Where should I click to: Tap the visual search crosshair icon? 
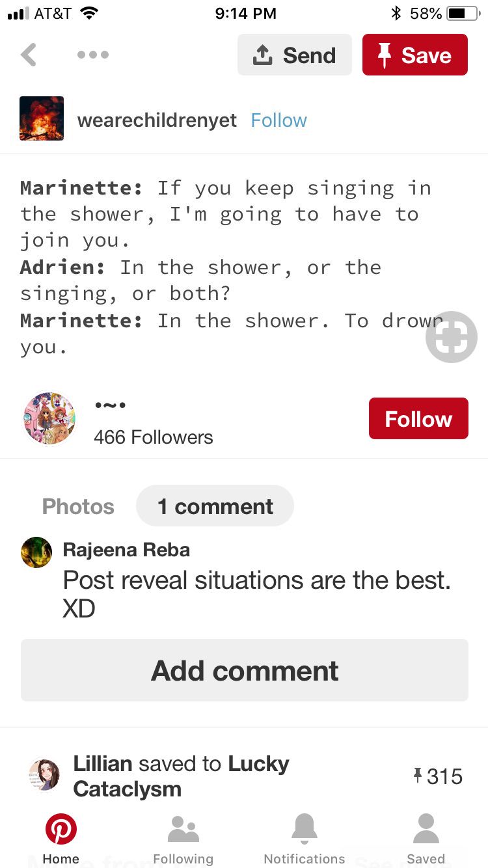point(451,337)
